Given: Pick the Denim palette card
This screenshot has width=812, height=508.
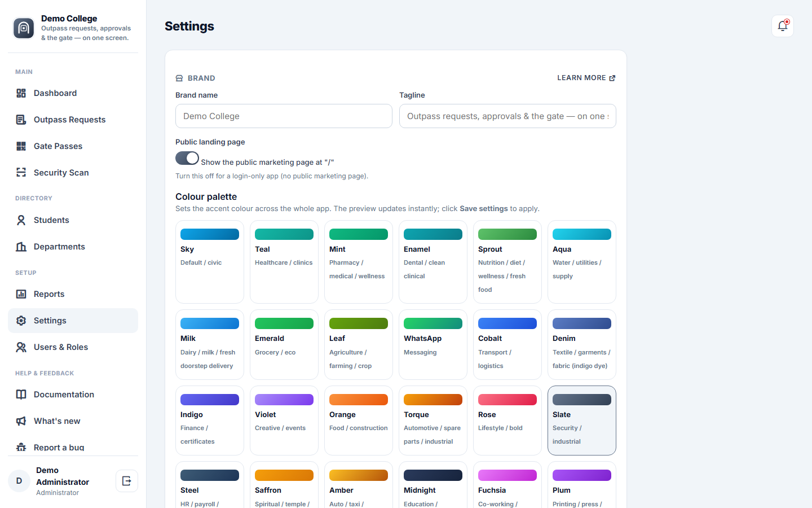Looking at the screenshot, I should click(x=582, y=345).
